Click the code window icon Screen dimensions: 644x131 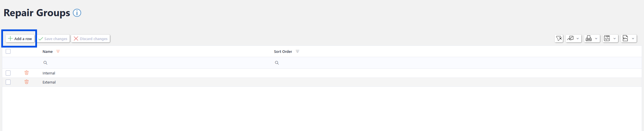[x=607, y=39]
